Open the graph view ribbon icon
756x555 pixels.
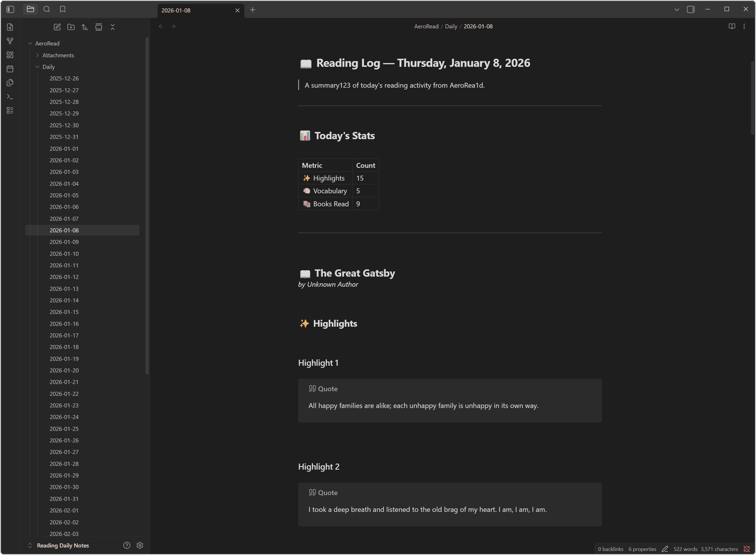(x=10, y=41)
